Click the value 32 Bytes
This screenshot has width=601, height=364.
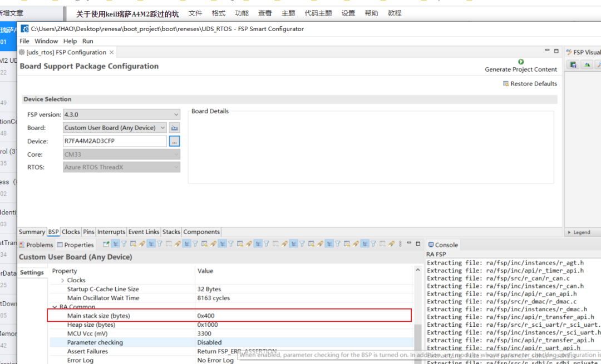tap(209, 289)
